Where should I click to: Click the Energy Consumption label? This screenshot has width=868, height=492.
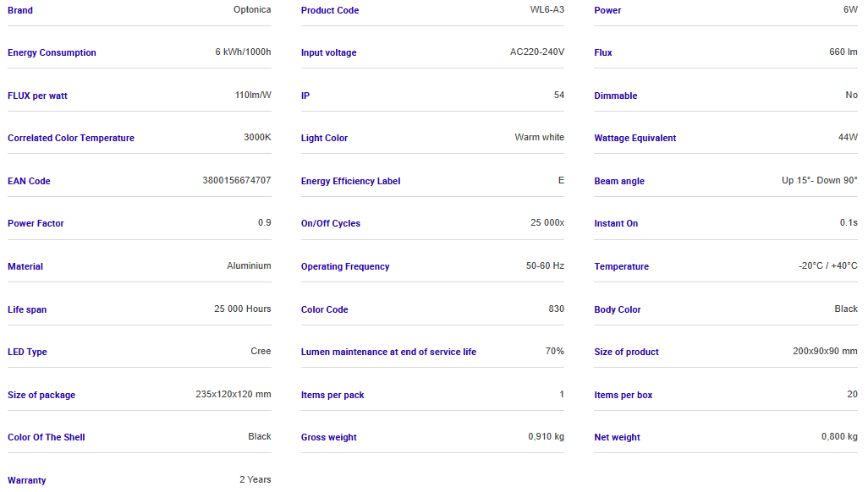[52, 52]
